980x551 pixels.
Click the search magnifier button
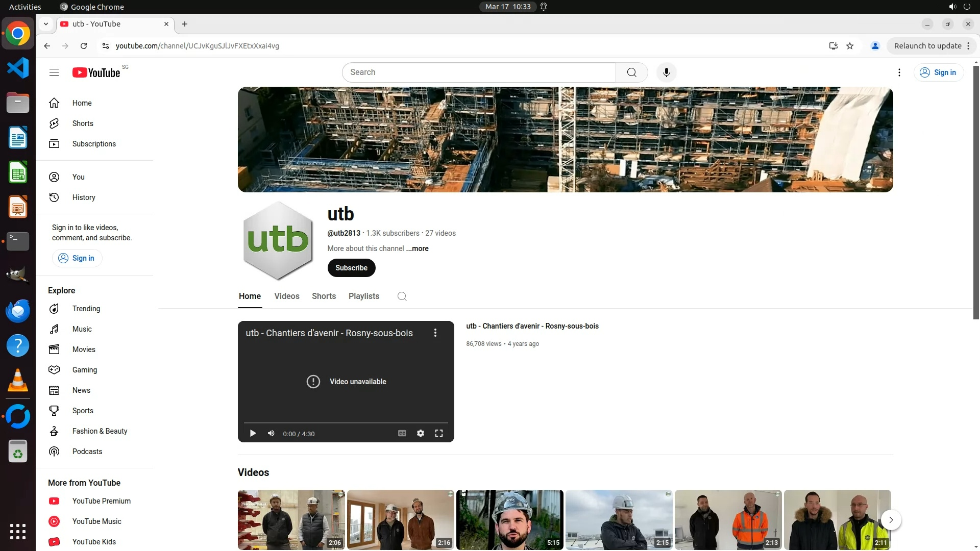tap(631, 72)
